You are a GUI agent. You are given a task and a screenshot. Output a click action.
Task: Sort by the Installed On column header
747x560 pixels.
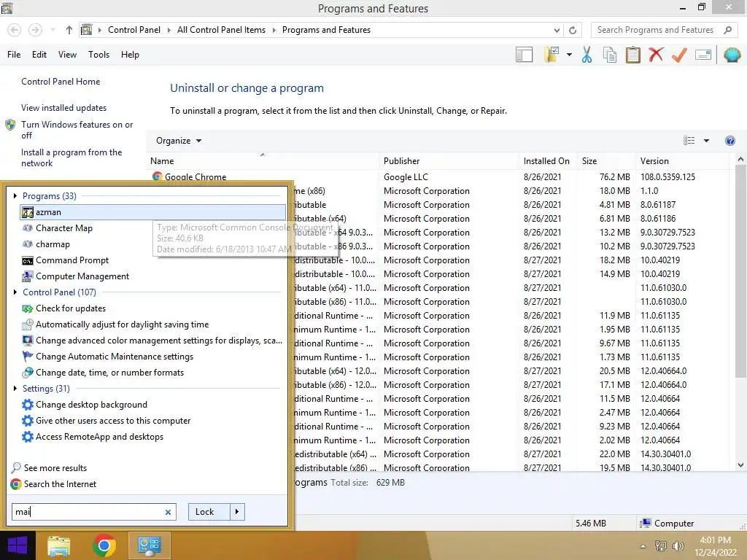[547, 161]
